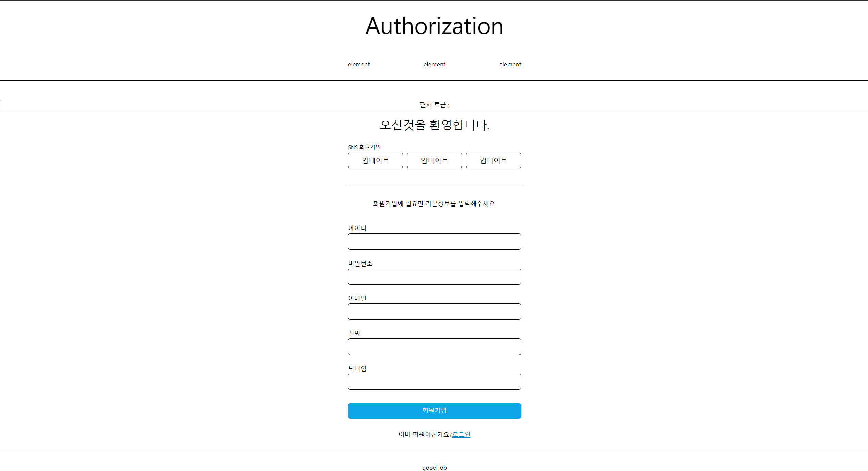Click into the 이메일 input field
The width and height of the screenshot is (868, 471).
click(x=434, y=311)
